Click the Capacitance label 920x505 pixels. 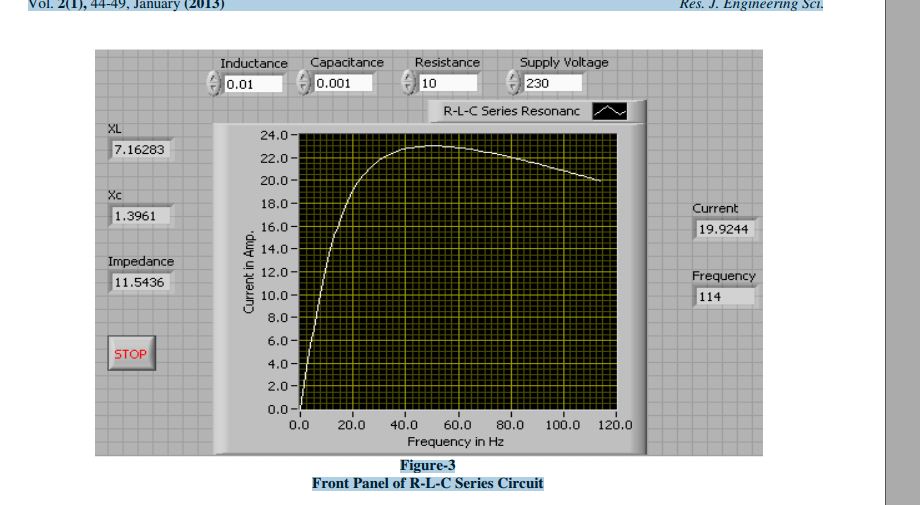(347, 62)
